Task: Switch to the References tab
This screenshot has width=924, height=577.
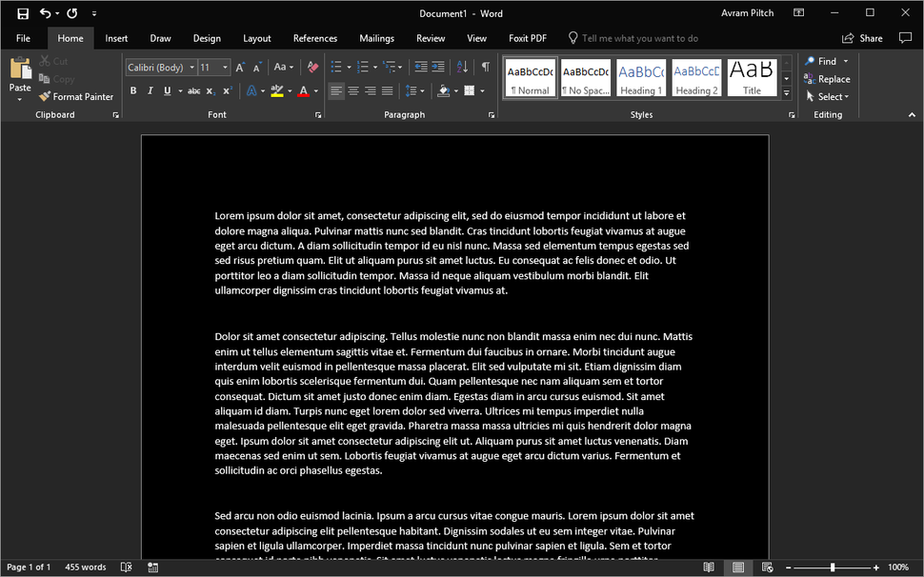Action: (x=315, y=38)
